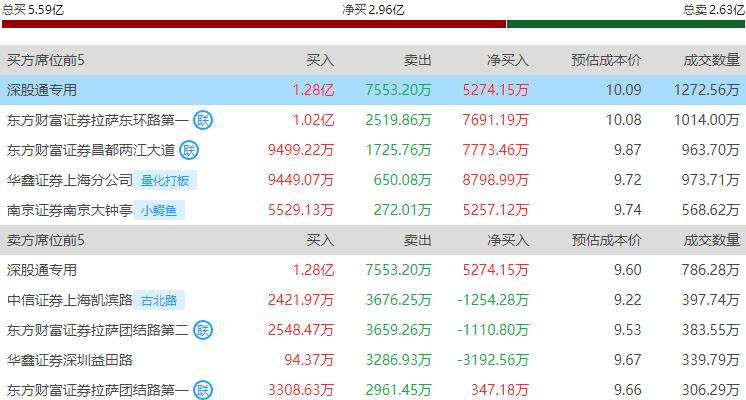Image resolution: width=746 pixels, height=400 pixels.
Task: Click buy amount 5529.13万
Action: (301, 210)
